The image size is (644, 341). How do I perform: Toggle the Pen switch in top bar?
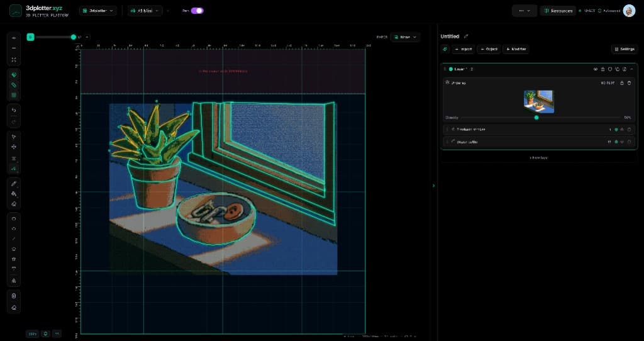[x=197, y=11]
